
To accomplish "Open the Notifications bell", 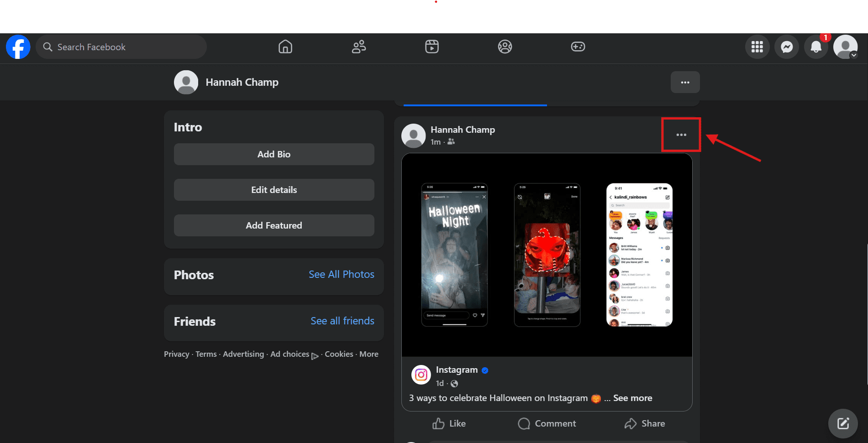I will tap(816, 47).
